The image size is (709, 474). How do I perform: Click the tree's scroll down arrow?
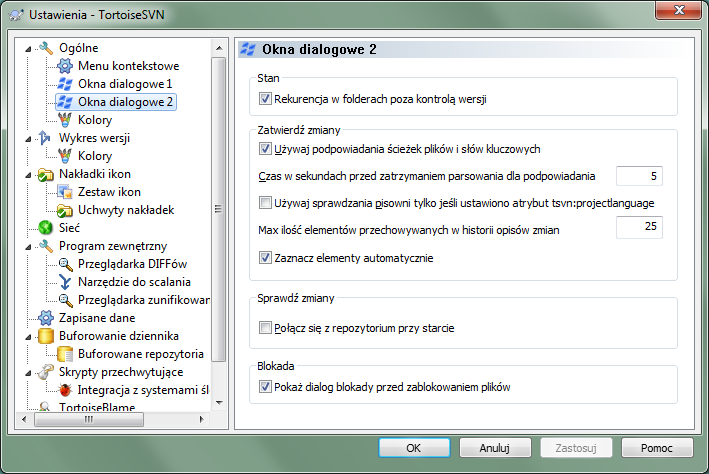click(x=219, y=403)
